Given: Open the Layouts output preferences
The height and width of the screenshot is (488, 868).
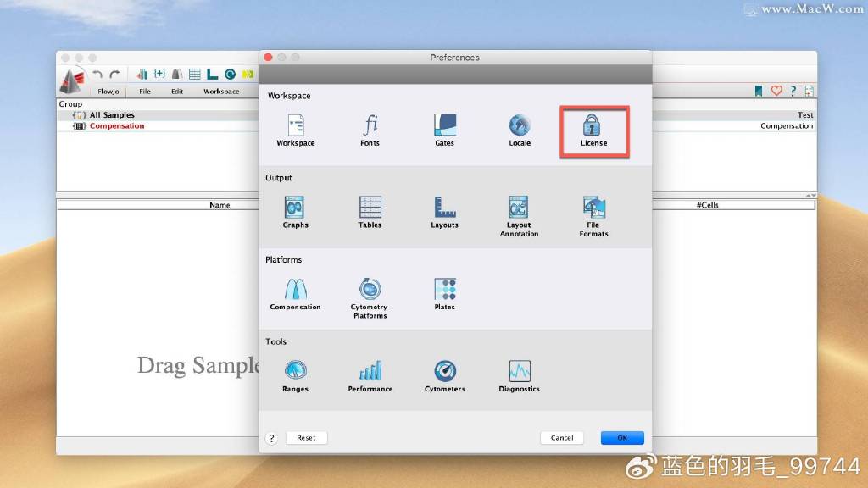Looking at the screenshot, I should [444, 213].
